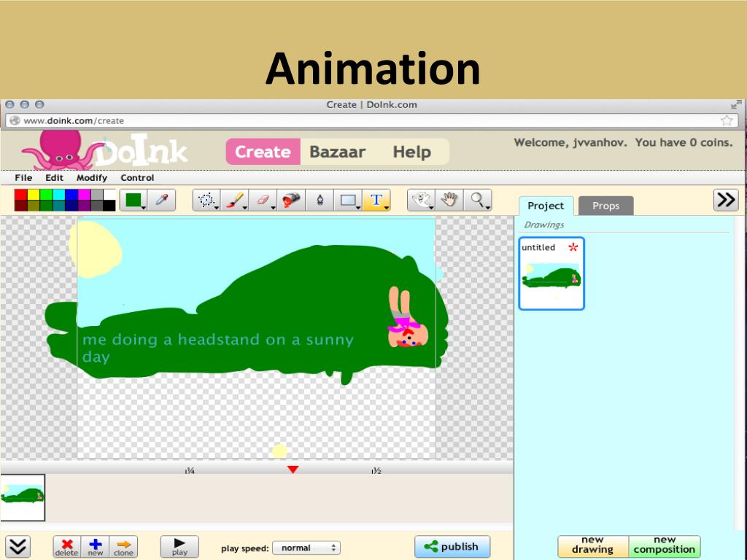Viewport: 747px width, 560px height.
Task: Create a new composition
Action: click(665, 545)
